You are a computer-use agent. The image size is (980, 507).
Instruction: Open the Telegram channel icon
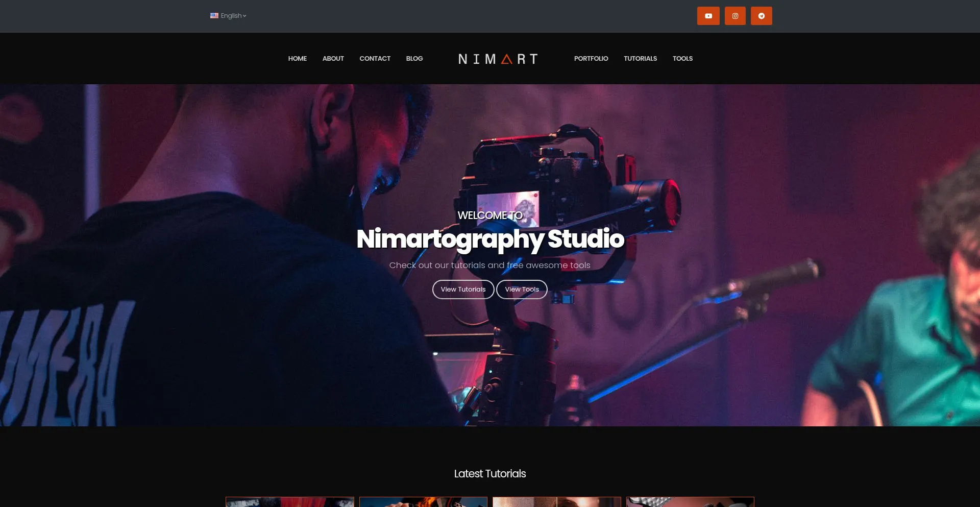point(761,16)
